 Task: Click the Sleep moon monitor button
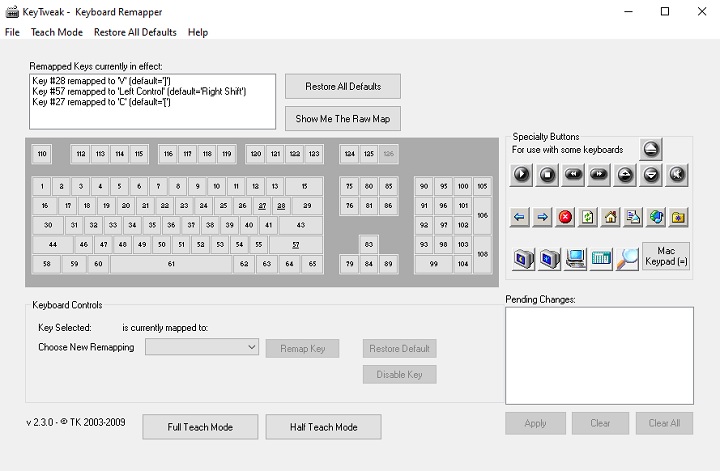click(x=524, y=259)
